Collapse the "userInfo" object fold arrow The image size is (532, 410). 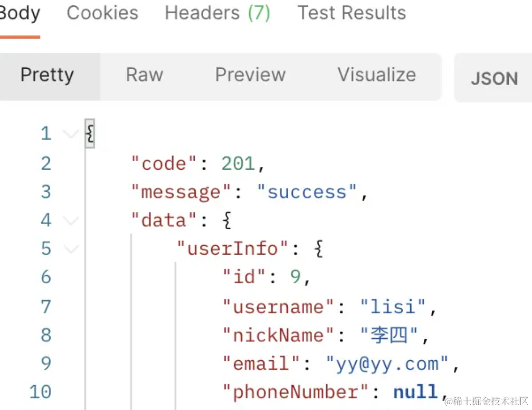[x=70, y=249]
